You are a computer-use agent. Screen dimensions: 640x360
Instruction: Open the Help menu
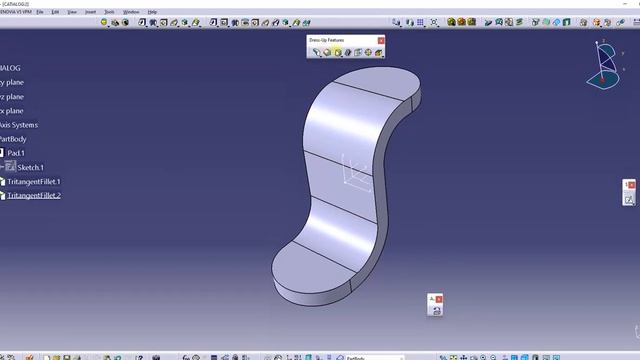(152, 12)
